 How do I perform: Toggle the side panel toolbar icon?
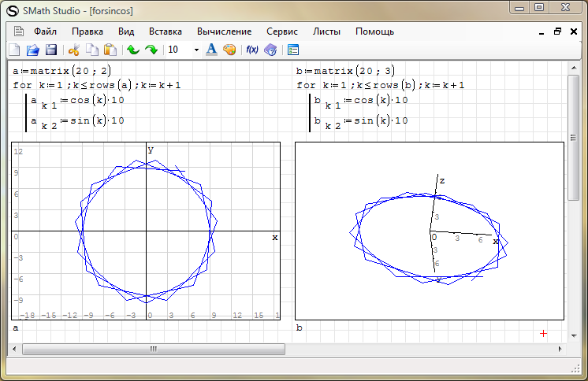coord(293,50)
